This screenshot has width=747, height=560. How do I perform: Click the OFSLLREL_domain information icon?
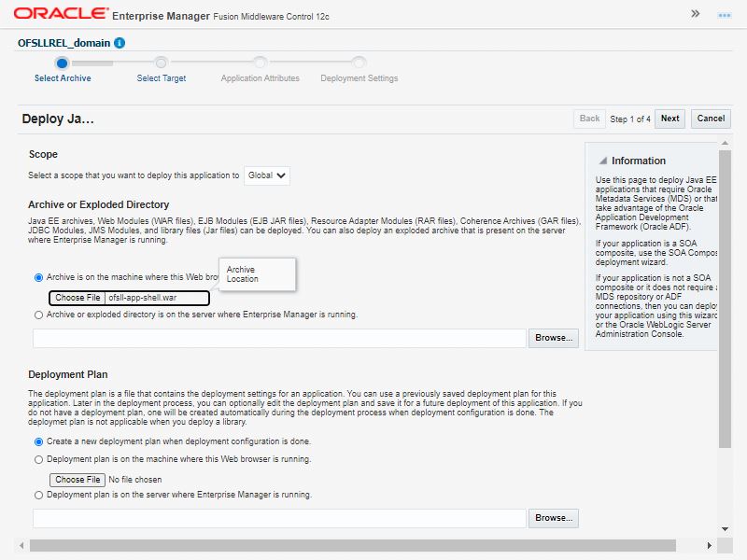click(120, 43)
